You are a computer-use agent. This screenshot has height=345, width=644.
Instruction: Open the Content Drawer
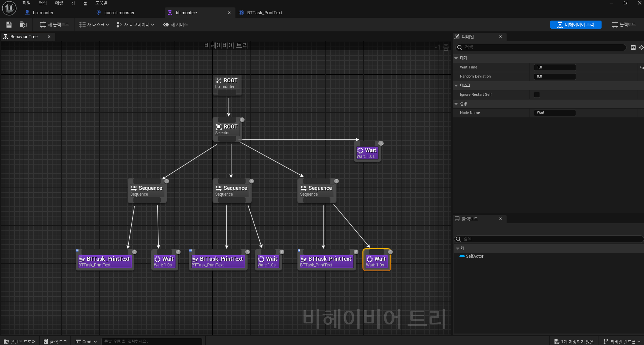(20, 342)
